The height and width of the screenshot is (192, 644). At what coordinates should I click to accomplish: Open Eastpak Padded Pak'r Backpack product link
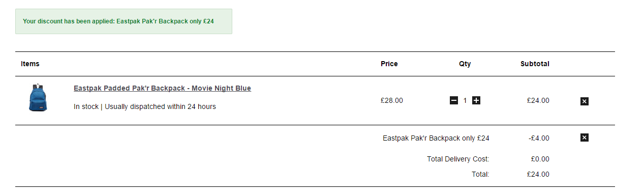click(162, 88)
